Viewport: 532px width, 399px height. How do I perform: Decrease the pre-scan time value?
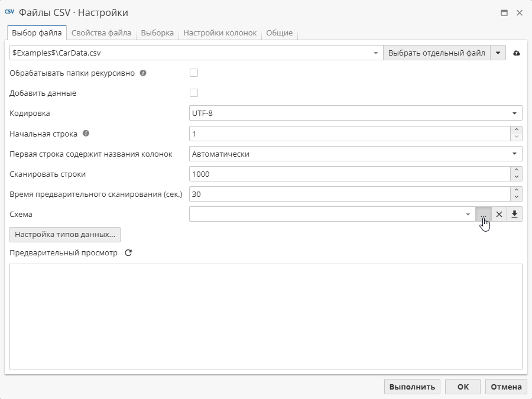(517, 197)
